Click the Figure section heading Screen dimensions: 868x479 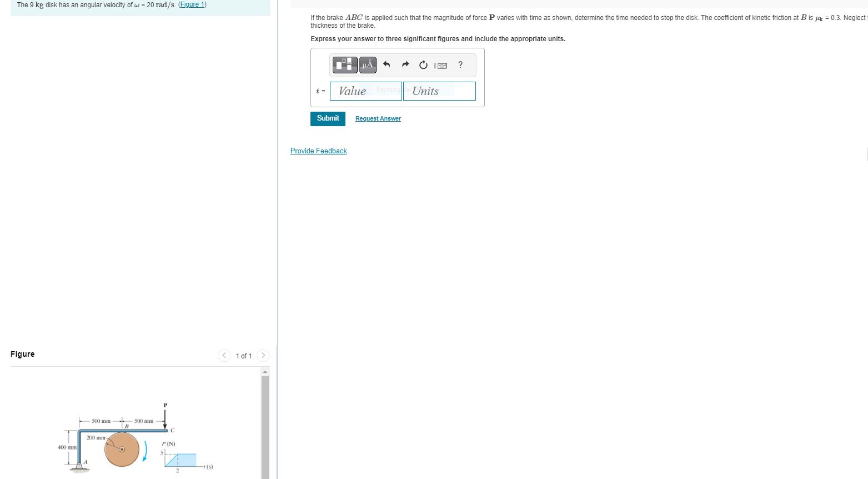22,354
